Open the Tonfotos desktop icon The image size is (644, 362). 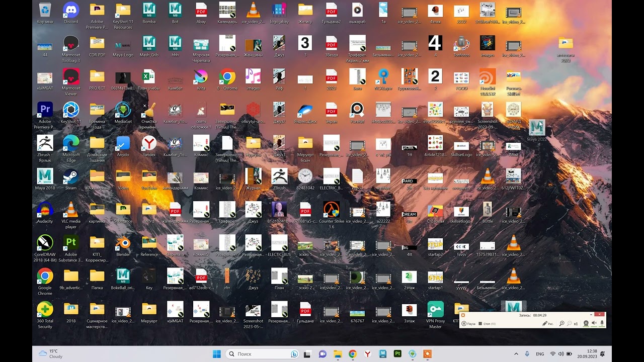coord(461,47)
